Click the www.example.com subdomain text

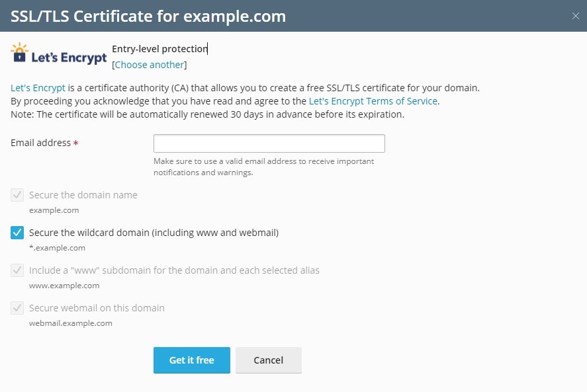(64, 285)
